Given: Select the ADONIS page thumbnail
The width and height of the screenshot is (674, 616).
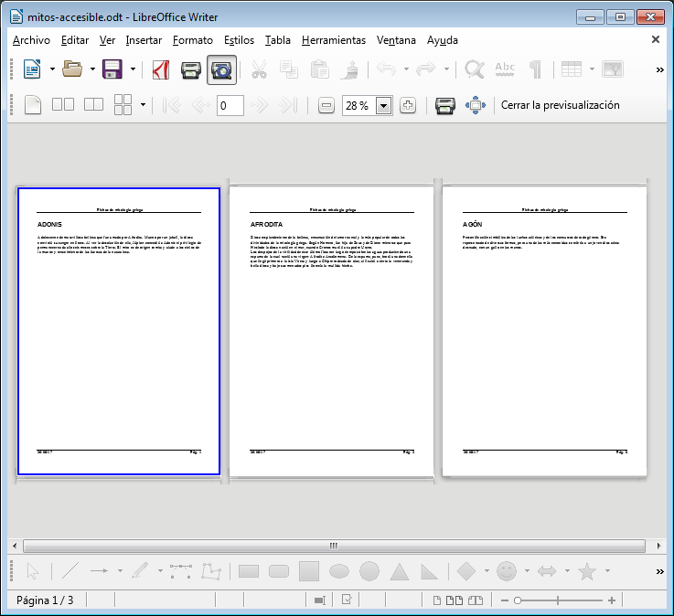Looking at the screenshot, I should point(119,331).
